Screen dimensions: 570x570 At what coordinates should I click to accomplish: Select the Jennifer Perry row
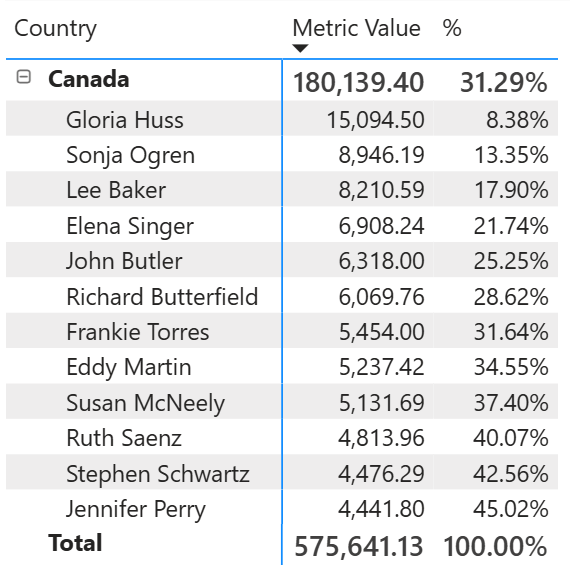tap(282, 507)
